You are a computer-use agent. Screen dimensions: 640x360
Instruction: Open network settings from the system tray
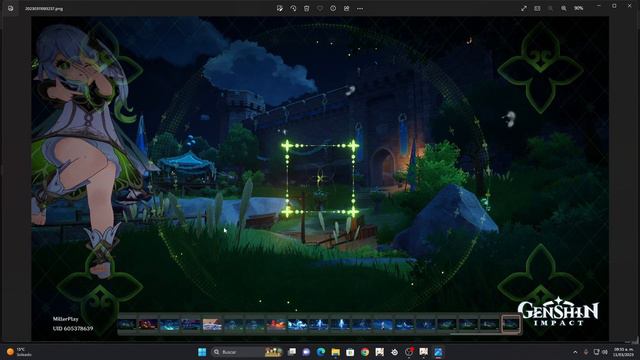coord(596,352)
